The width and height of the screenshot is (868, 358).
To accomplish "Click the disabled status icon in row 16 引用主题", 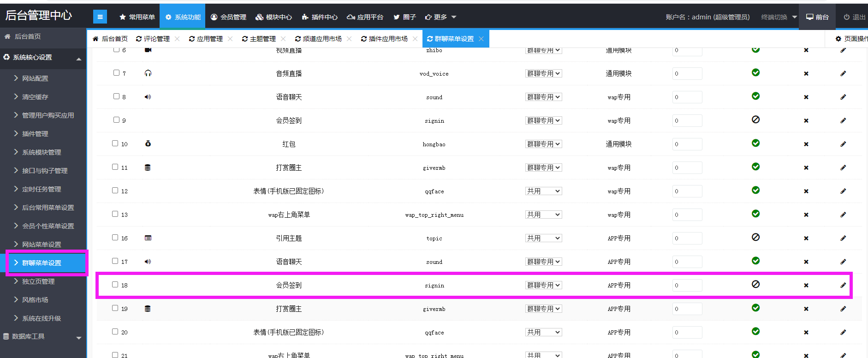I will pos(755,237).
